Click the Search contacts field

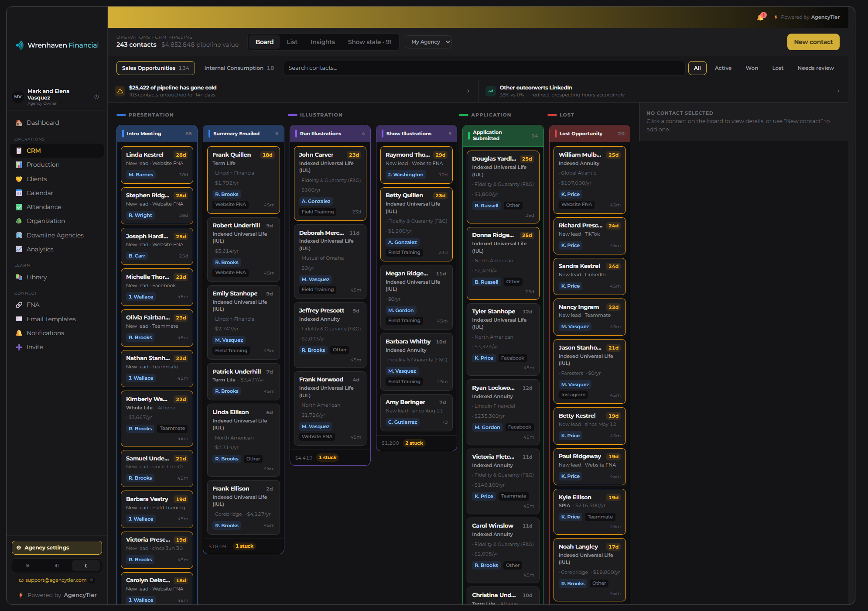(x=484, y=68)
